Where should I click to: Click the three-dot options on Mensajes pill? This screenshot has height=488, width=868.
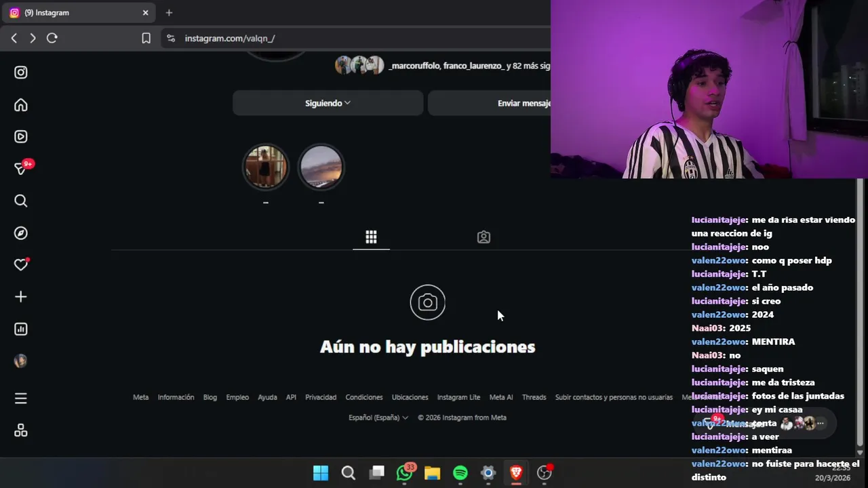click(821, 423)
